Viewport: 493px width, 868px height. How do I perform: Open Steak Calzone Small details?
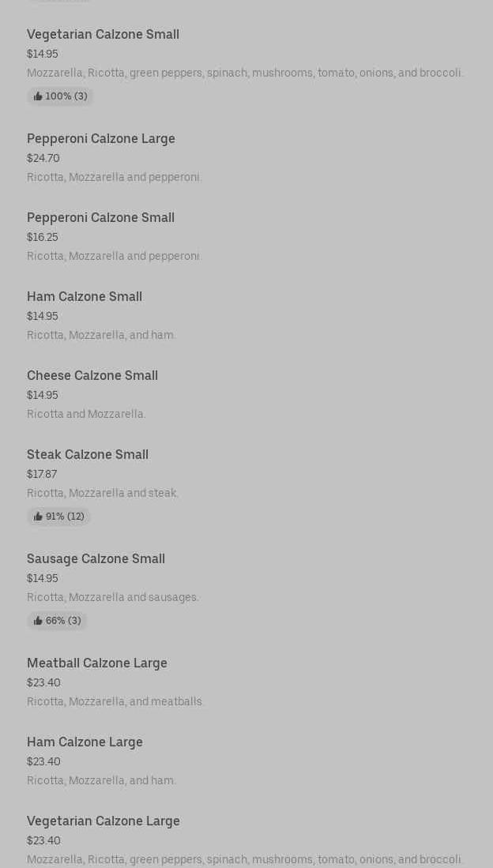pyautogui.click(x=88, y=455)
